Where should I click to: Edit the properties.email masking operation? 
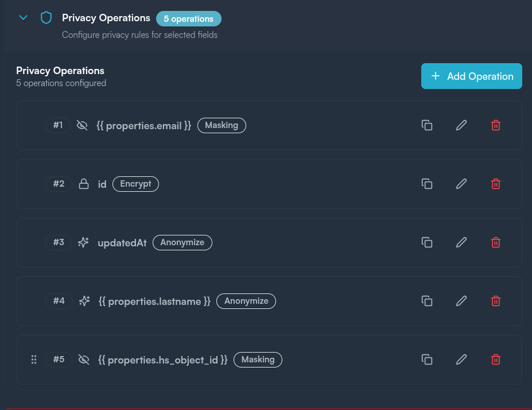pyautogui.click(x=461, y=125)
